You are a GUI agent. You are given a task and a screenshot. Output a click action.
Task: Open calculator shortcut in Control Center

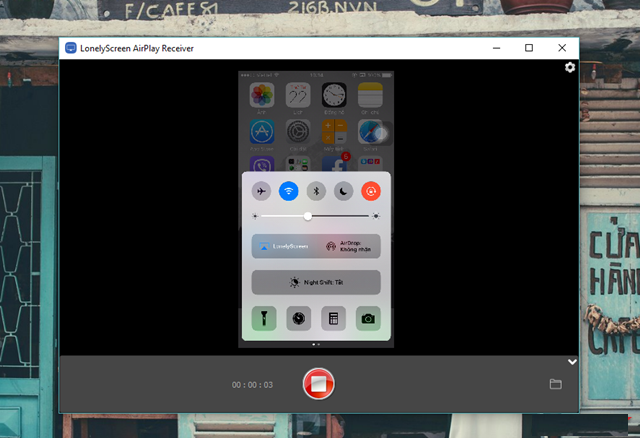coord(333,318)
